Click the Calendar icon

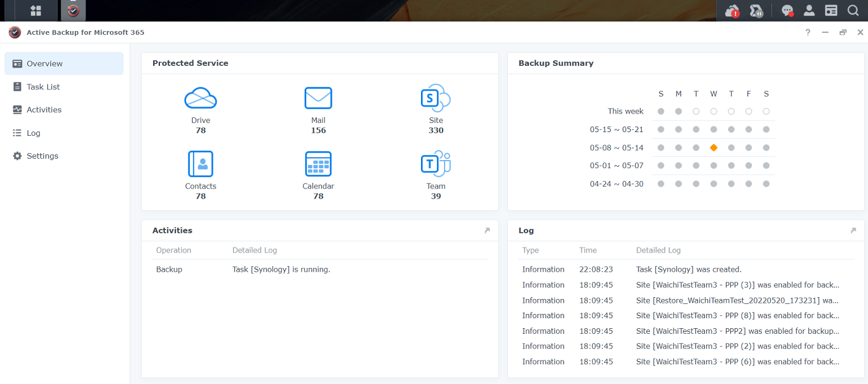tap(318, 164)
